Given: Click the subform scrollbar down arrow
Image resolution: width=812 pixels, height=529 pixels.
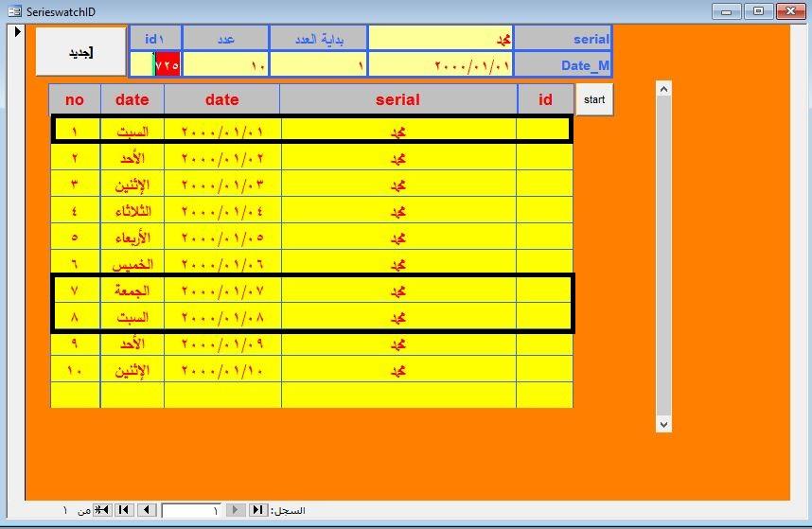Looking at the screenshot, I should point(663,425).
